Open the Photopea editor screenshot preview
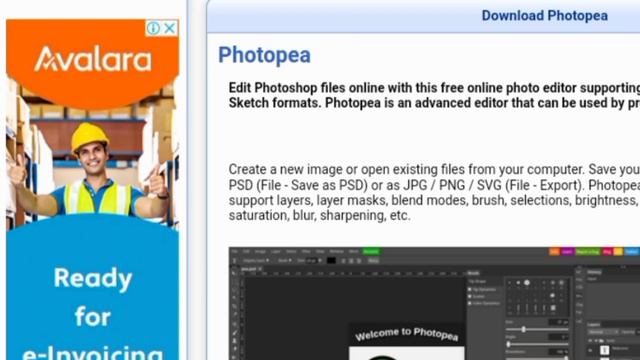640x360 pixels. (x=434, y=303)
